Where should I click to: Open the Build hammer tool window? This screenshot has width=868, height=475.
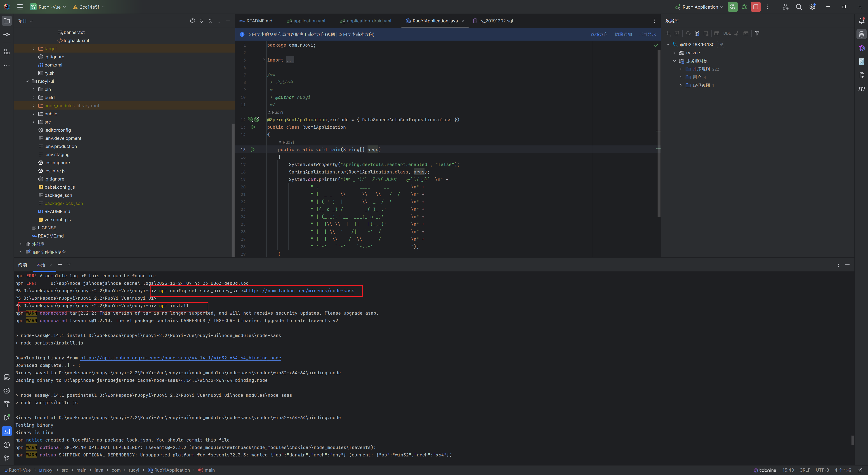click(7, 404)
